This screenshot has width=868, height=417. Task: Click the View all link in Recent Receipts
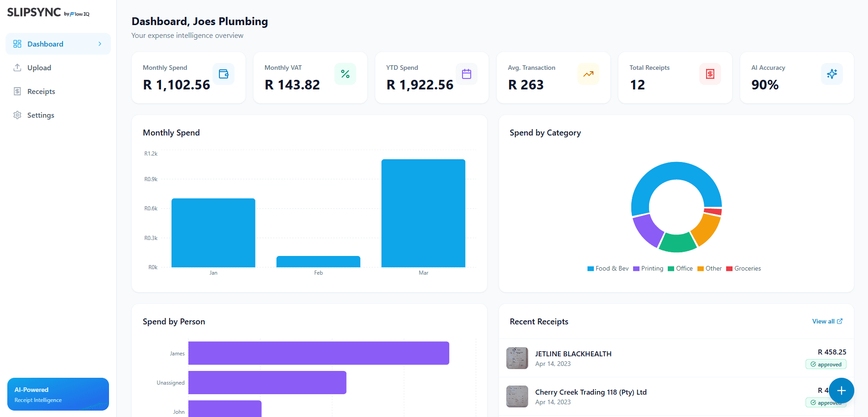coord(826,321)
